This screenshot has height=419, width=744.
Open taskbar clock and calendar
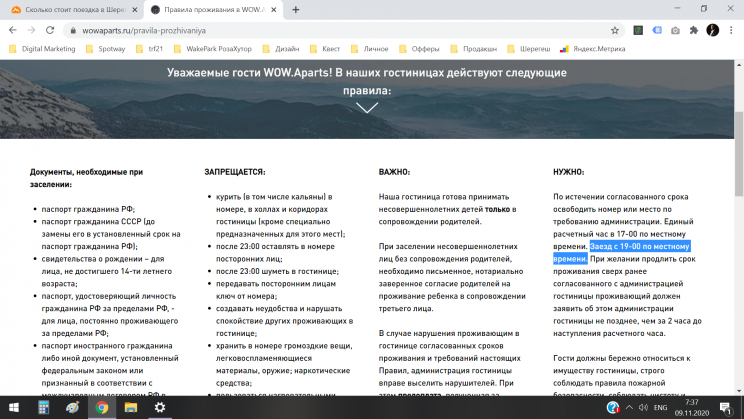click(691, 408)
